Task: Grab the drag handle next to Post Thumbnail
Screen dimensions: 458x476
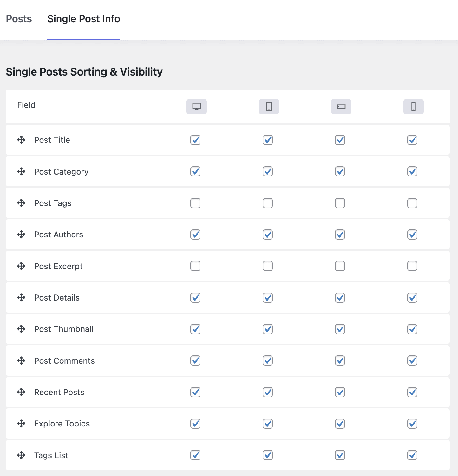Action: coord(21,329)
